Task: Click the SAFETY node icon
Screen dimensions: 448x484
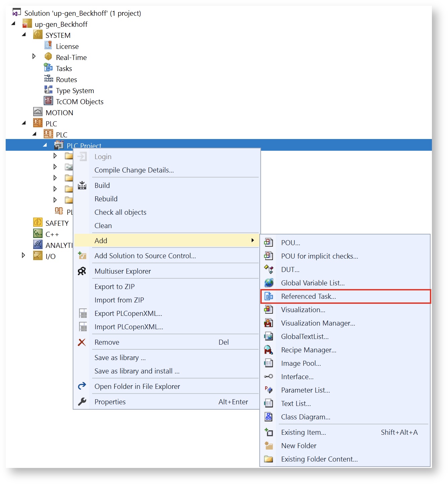Action: point(38,222)
